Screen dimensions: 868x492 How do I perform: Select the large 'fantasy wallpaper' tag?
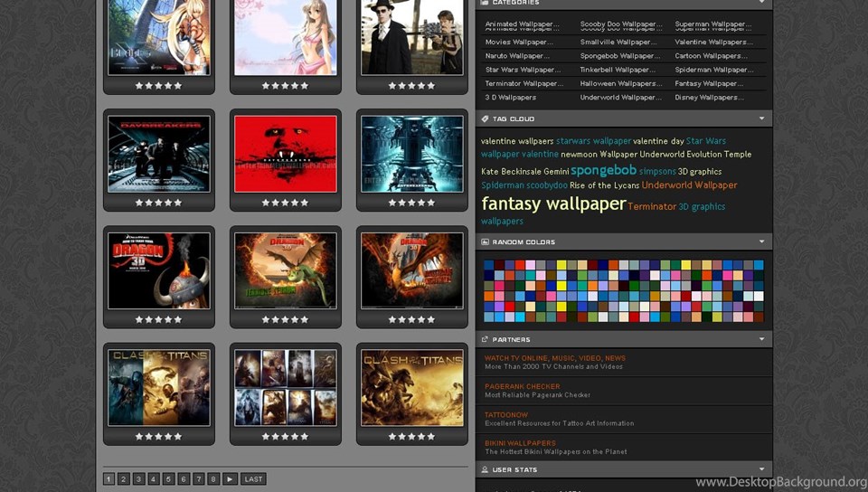pyautogui.click(x=553, y=204)
